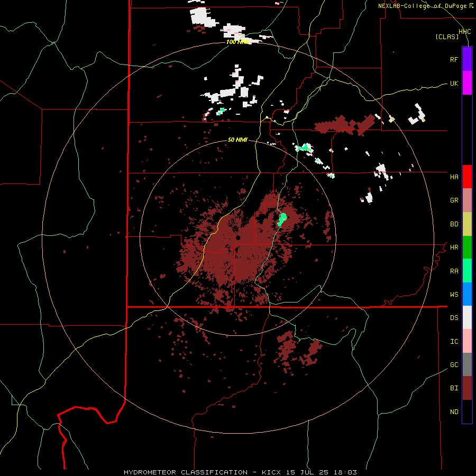The image size is (476, 476).
Task: Click the BI legend label
Action: click(x=454, y=388)
